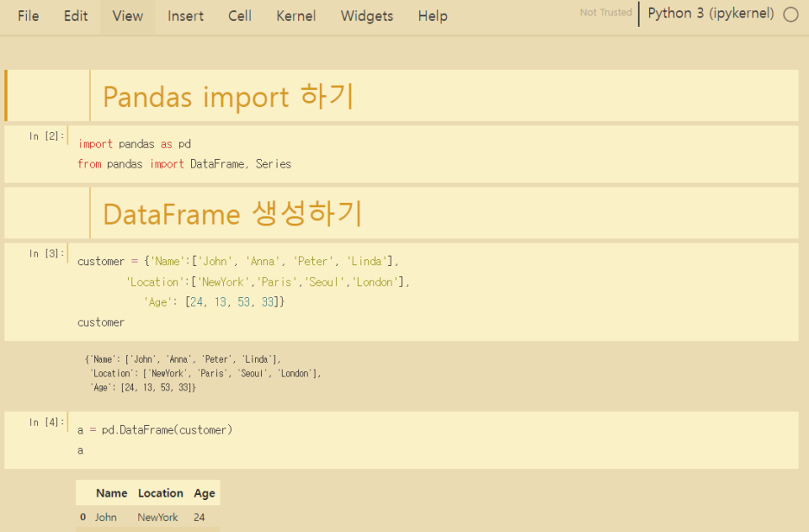This screenshot has height=532, width=809.
Task: Click the lone 'customer' line in cell 3
Action: pyautogui.click(x=100, y=323)
